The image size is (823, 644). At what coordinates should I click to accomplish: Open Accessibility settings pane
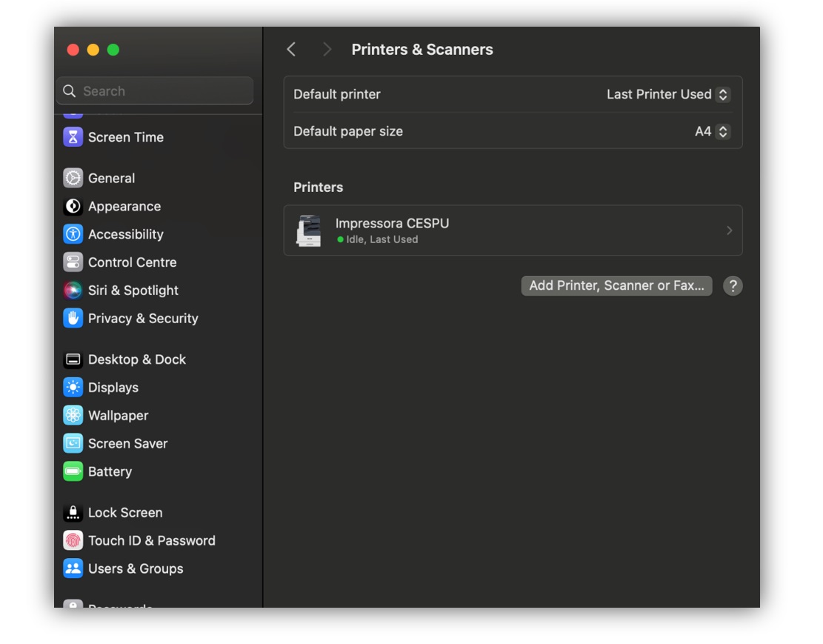click(x=125, y=234)
